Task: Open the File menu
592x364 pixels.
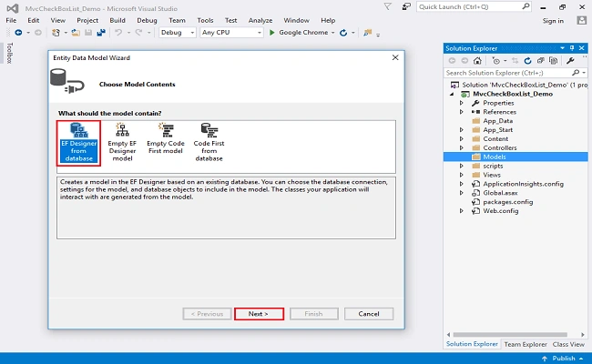Action: (11, 20)
